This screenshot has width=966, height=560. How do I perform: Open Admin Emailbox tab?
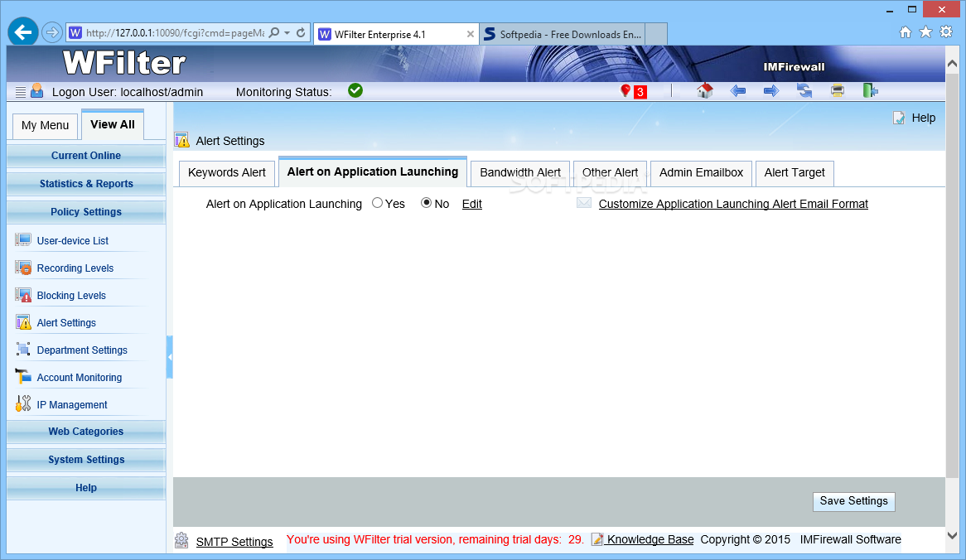(x=701, y=173)
